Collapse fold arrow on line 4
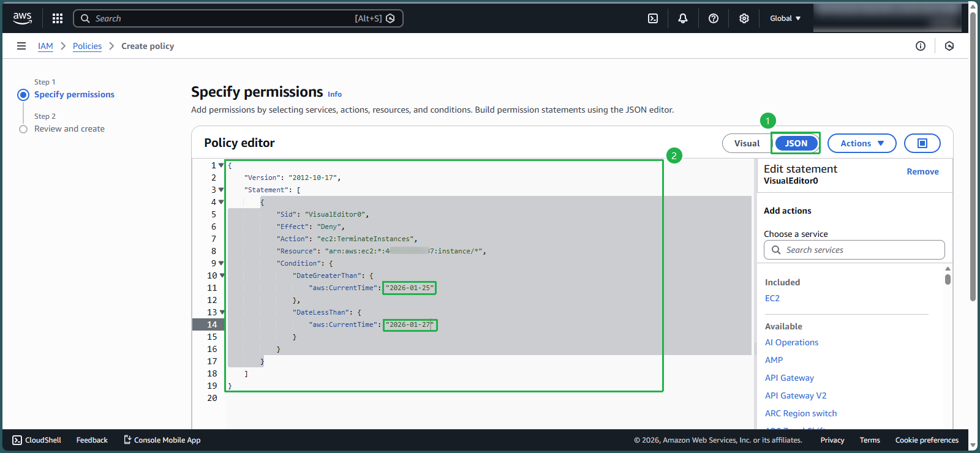 [221, 202]
